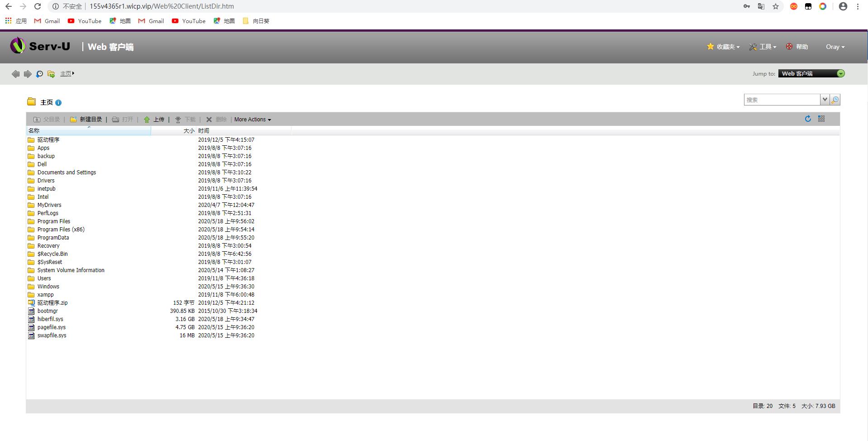Select the Program Files (x86) folder

(61, 230)
